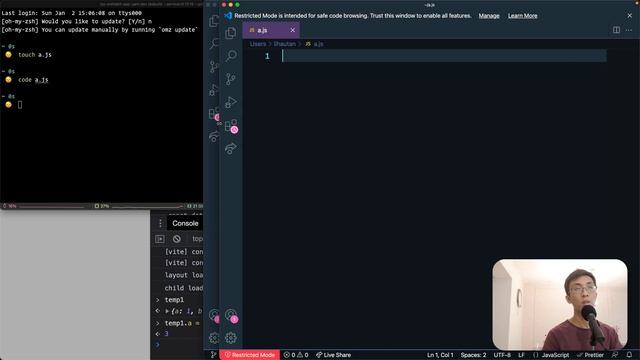Open Run and Debug in the front VS Code activity bar
Image resolution: width=640 pixels, height=360 pixels.
coord(231,102)
